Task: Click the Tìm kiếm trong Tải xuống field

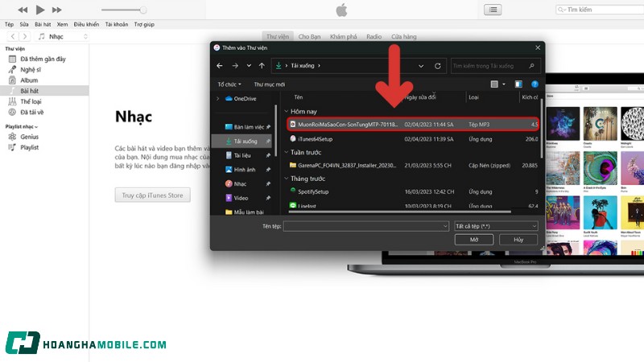Action: click(495, 66)
